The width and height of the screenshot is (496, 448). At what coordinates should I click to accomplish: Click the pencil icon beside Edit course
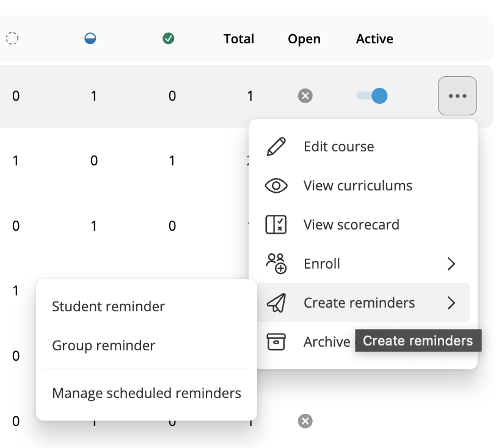[276, 147]
